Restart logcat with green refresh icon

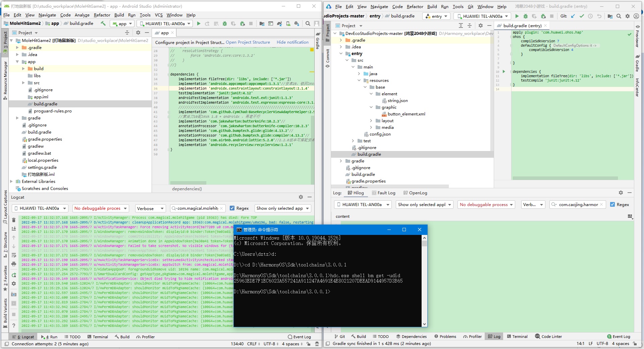[x=14, y=275]
